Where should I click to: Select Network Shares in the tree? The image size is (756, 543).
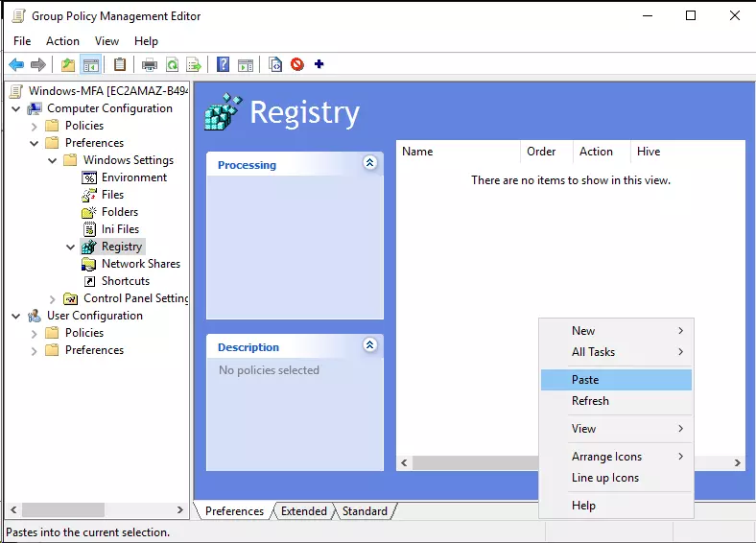click(x=141, y=264)
